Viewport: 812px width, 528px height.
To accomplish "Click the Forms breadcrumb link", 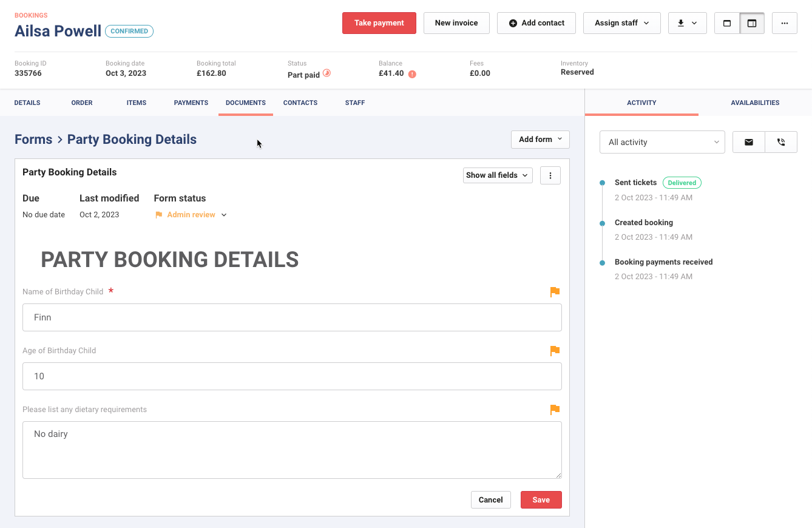I will point(33,140).
